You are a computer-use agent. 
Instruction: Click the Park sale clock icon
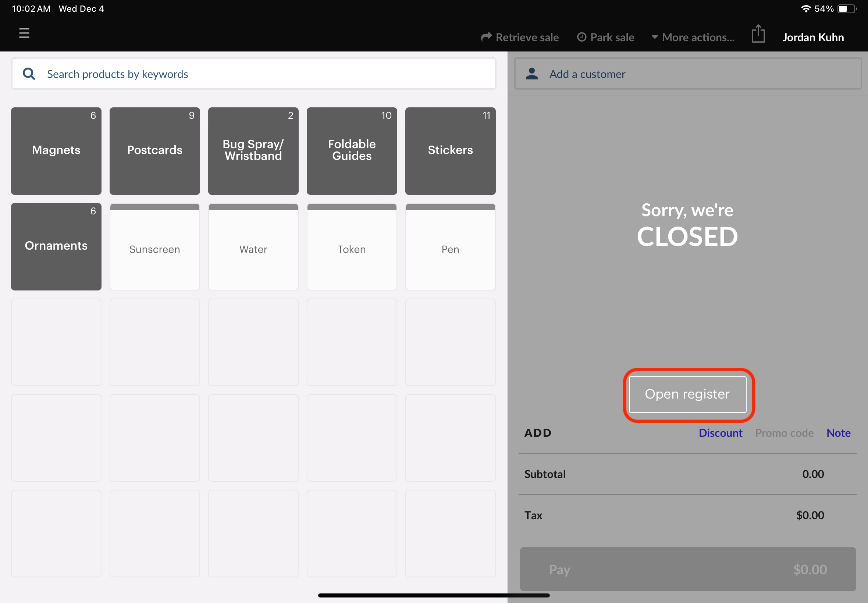click(x=581, y=37)
